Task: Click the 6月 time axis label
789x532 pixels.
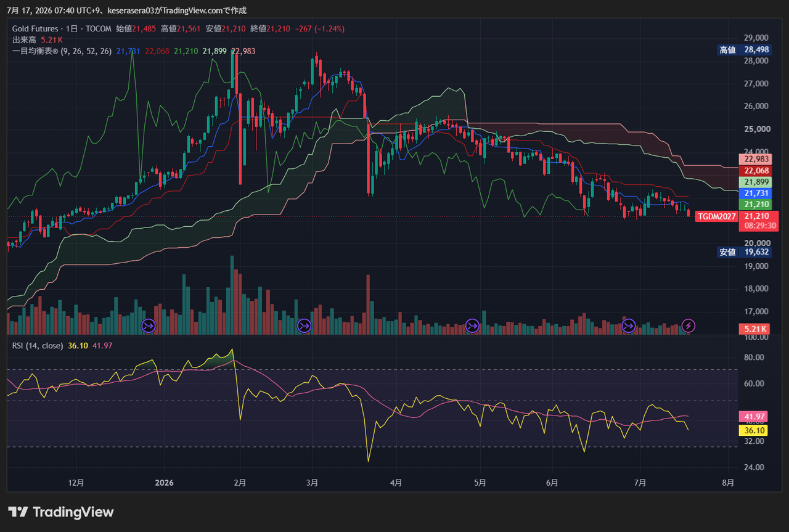Action: [x=552, y=483]
